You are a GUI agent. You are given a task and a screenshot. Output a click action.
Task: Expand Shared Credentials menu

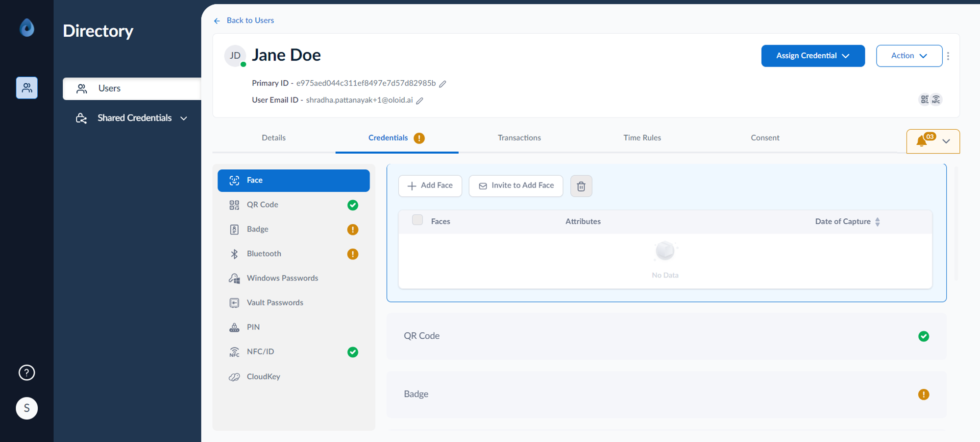(x=132, y=118)
